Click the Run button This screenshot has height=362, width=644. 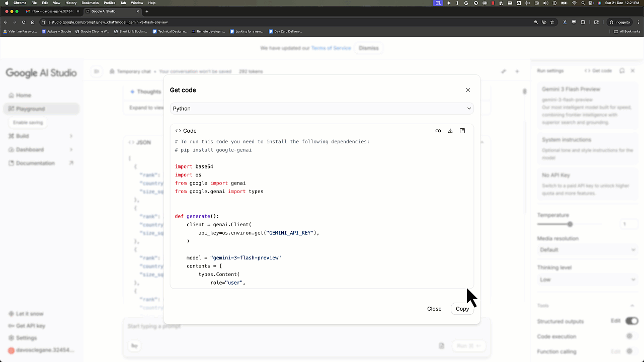click(x=469, y=346)
